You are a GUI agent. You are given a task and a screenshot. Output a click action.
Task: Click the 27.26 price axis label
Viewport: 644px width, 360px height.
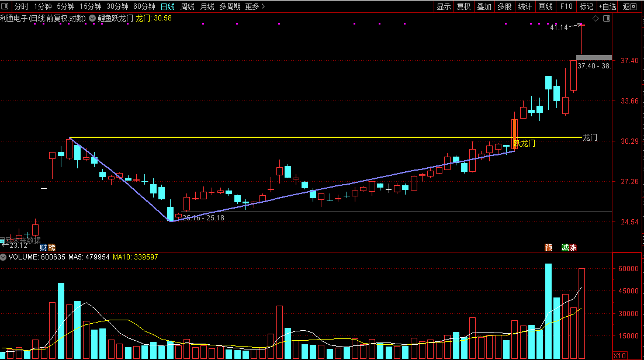tap(629, 181)
